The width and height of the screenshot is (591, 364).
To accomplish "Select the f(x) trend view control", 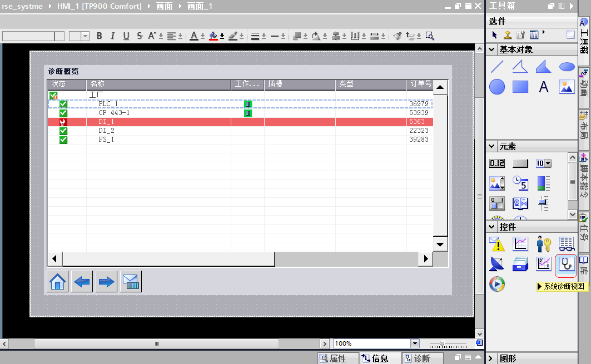I will coord(544,264).
